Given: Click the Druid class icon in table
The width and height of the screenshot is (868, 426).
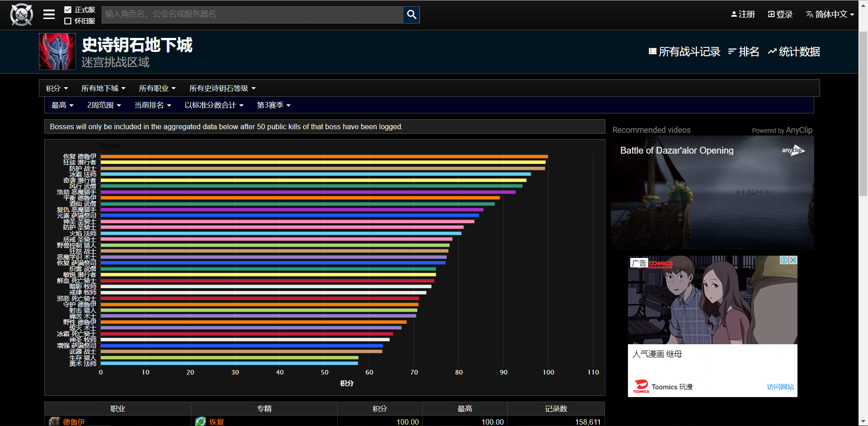Looking at the screenshot, I should [x=54, y=421].
